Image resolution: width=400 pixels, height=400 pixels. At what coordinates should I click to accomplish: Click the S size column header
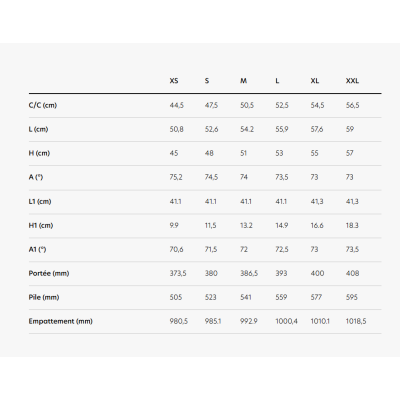pos(207,81)
